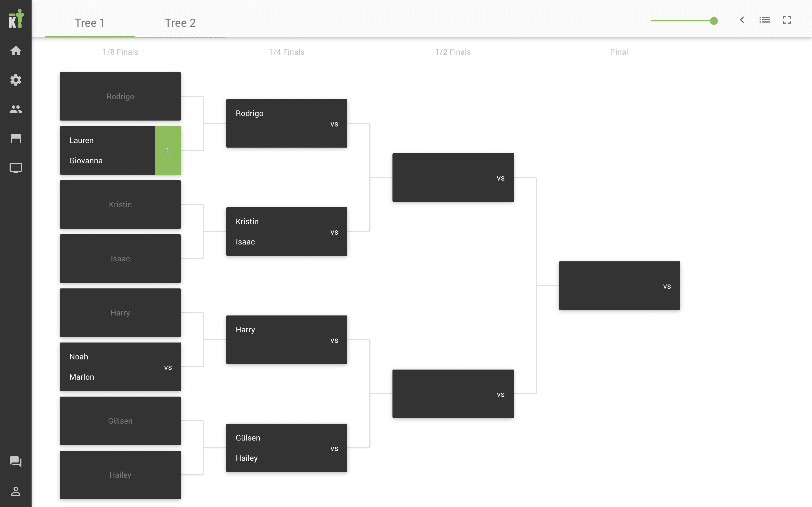The height and width of the screenshot is (507, 812).
Task: Switch to Tree 2 tab
Action: click(x=180, y=23)
